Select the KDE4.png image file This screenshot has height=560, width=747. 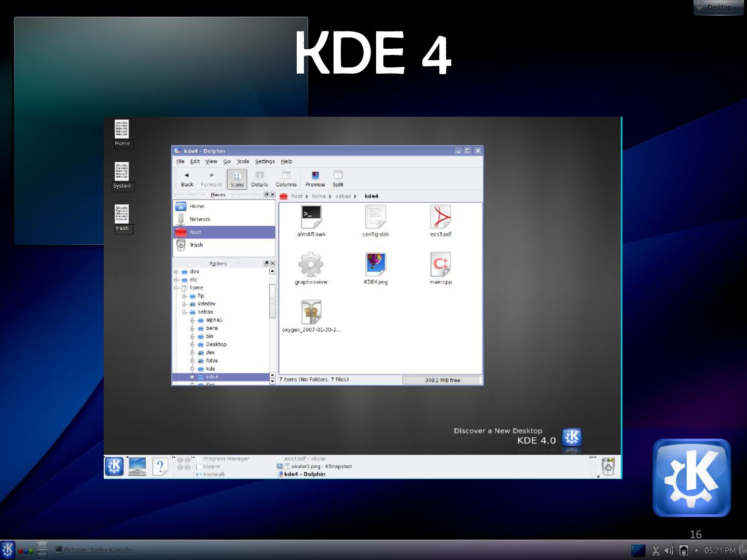376,264
